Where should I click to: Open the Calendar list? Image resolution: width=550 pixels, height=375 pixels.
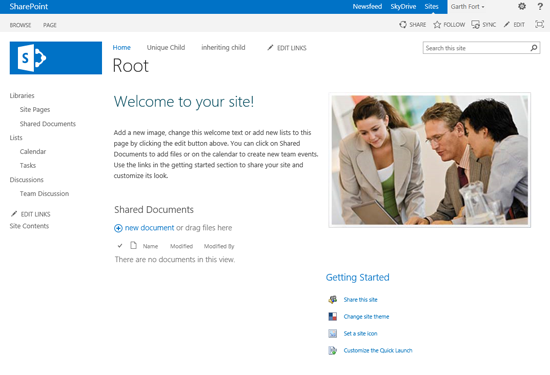[x=33, y=152]
